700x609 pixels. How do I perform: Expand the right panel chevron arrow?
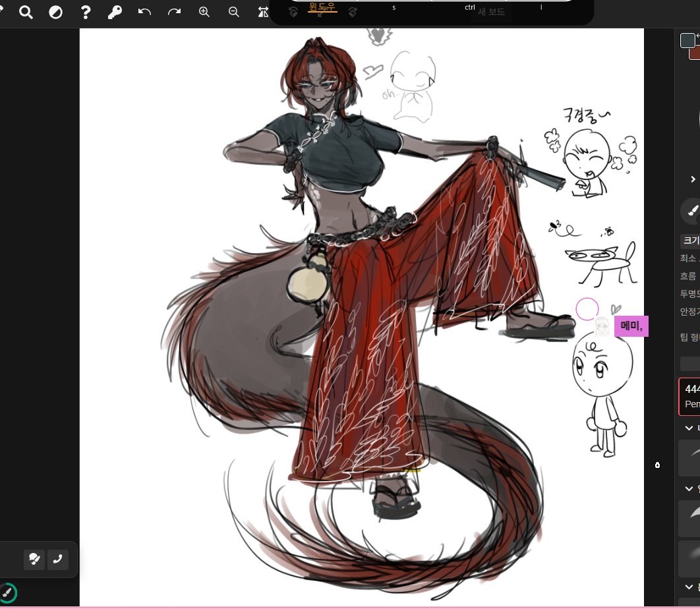[693, 179]
